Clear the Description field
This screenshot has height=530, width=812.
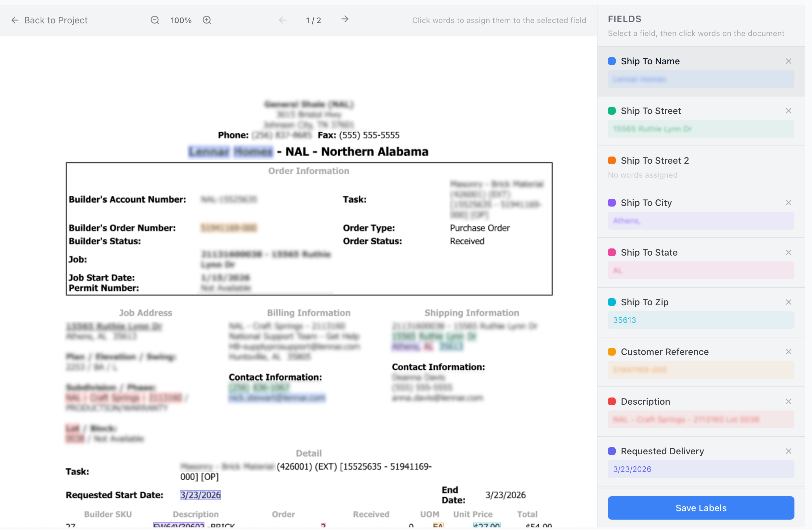tap(789, 402)
